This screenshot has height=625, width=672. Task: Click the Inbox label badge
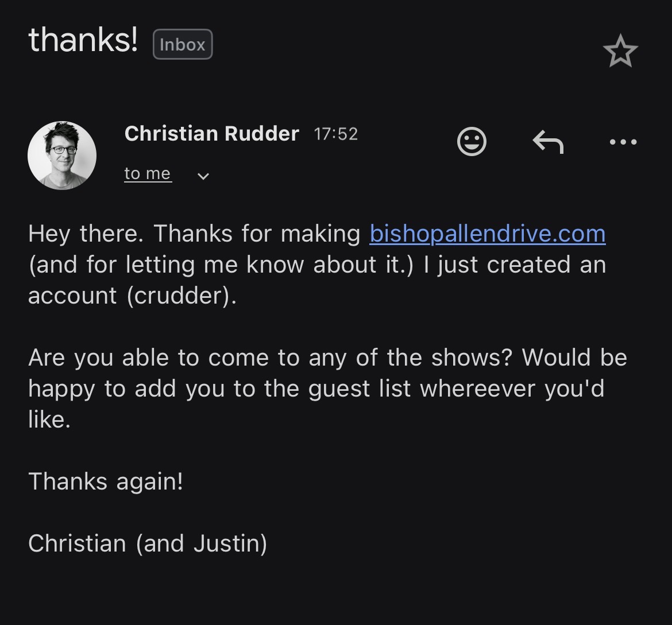click(183, 45)
